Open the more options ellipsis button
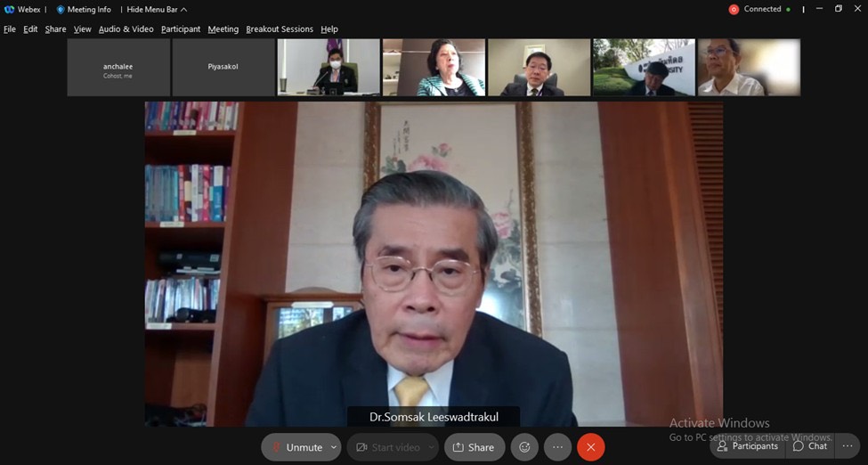This screenshot has width=868, height=465. (x=557, y=447)
